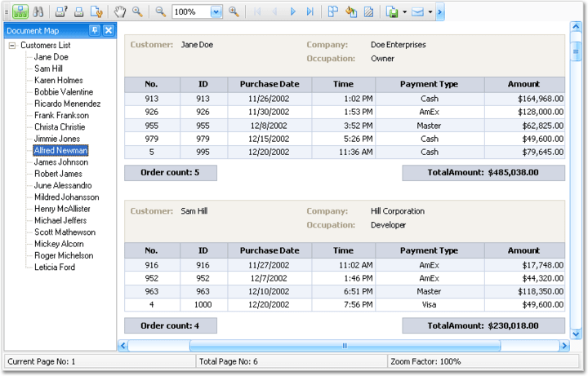This screenshot has height=376, width=588.
Task: Click the Zoom In magnifier icon
Action: click(x=234, y=12)
